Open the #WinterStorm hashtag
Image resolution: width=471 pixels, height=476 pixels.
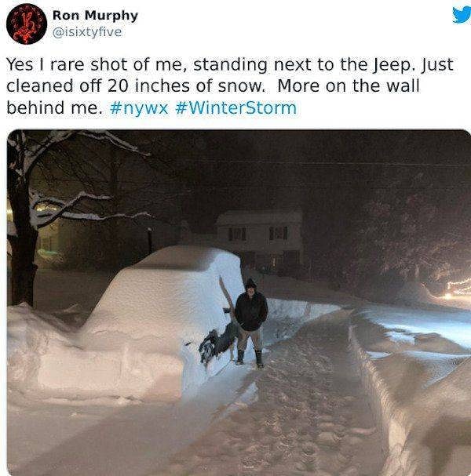[236, 107]
